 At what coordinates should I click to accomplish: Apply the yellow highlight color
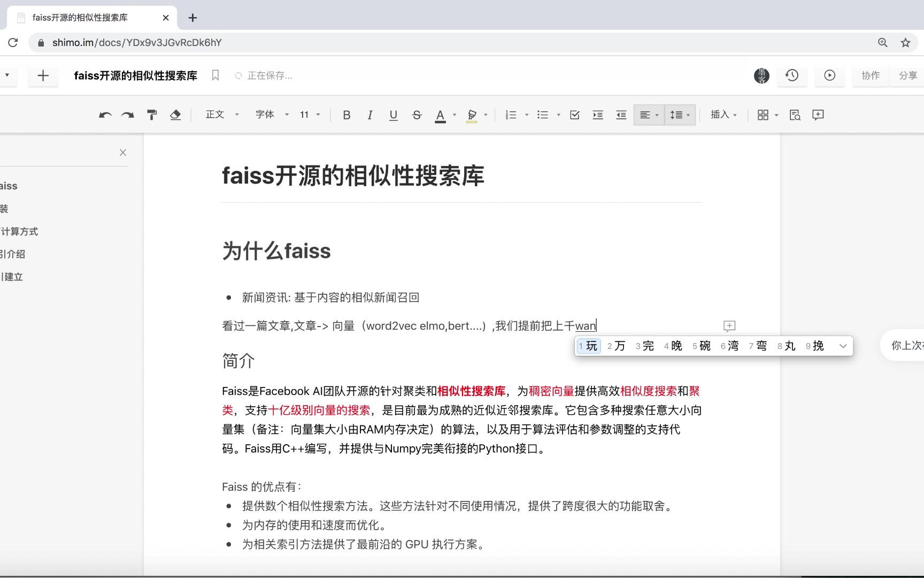tap(472, 115)
